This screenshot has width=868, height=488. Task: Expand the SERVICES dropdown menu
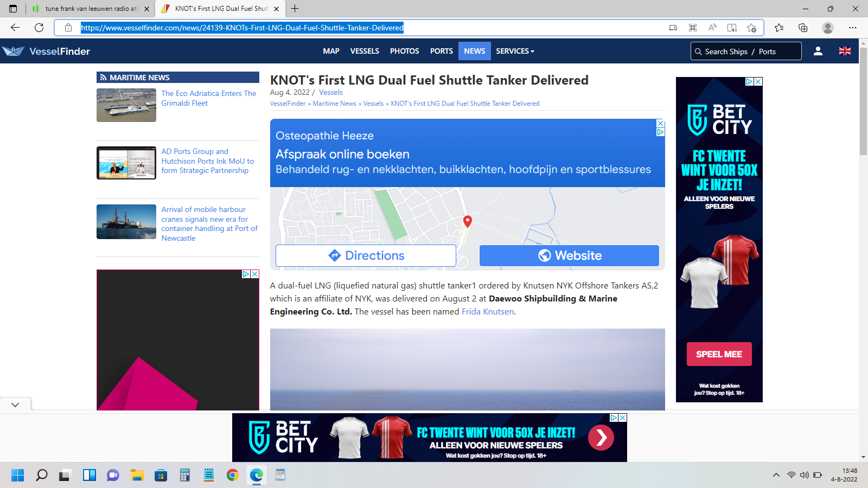[515, 51]
